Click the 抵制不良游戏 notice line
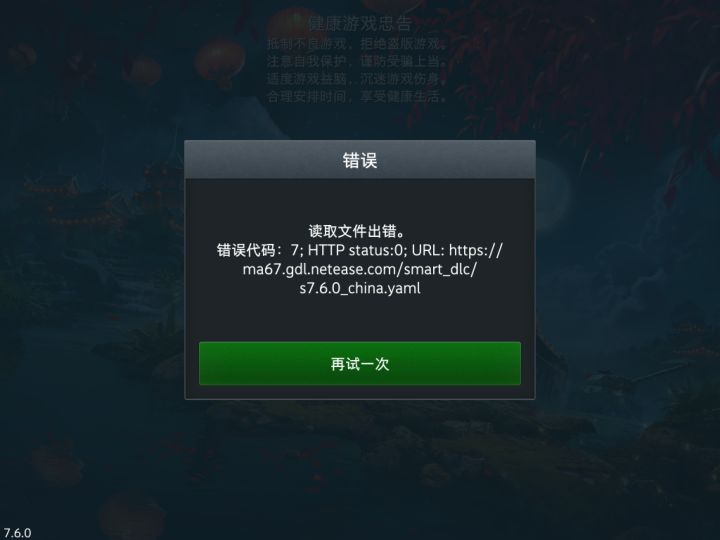The image size is (720, 540). tap(356, 44)
